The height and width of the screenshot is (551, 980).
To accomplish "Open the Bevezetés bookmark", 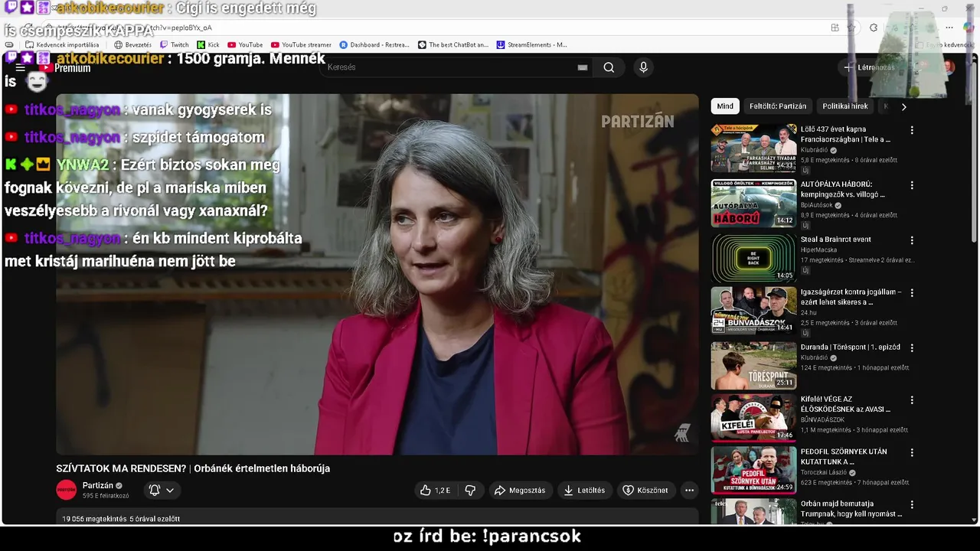I will 132,44.
